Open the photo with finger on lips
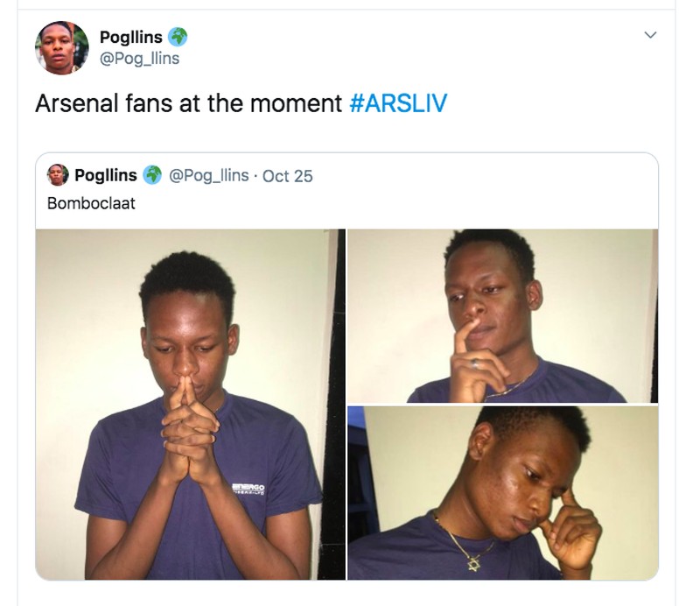The height and width of the screenshot is (606, 700). tap(501, 315)
